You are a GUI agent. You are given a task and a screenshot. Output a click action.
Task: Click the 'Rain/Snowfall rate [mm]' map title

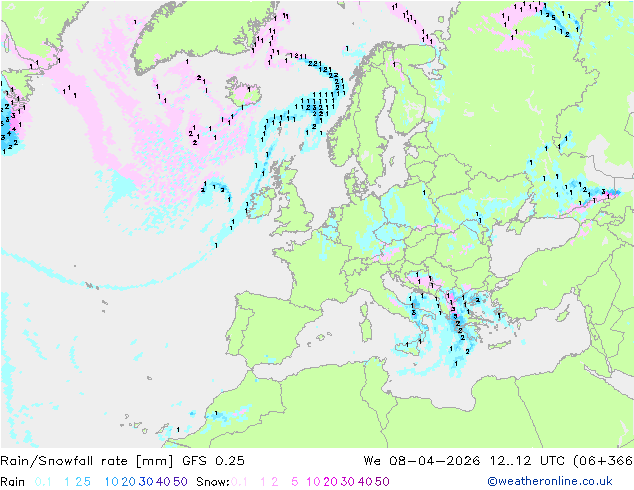[87, 461]
